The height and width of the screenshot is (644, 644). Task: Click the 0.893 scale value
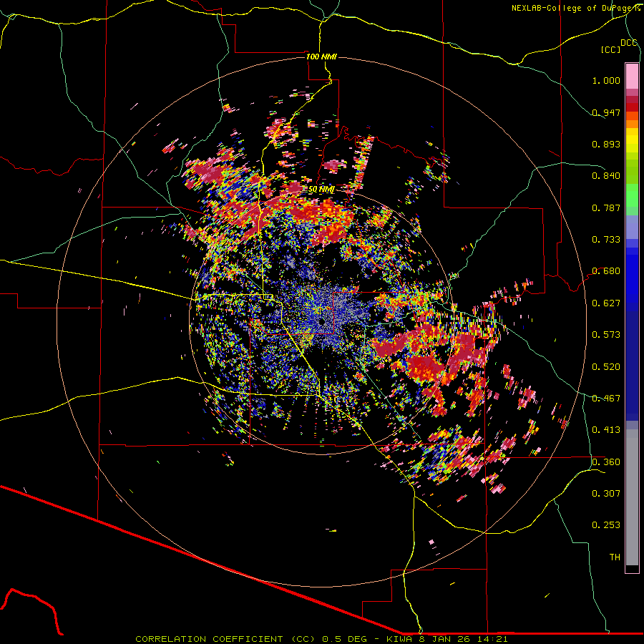pos(606,144)
